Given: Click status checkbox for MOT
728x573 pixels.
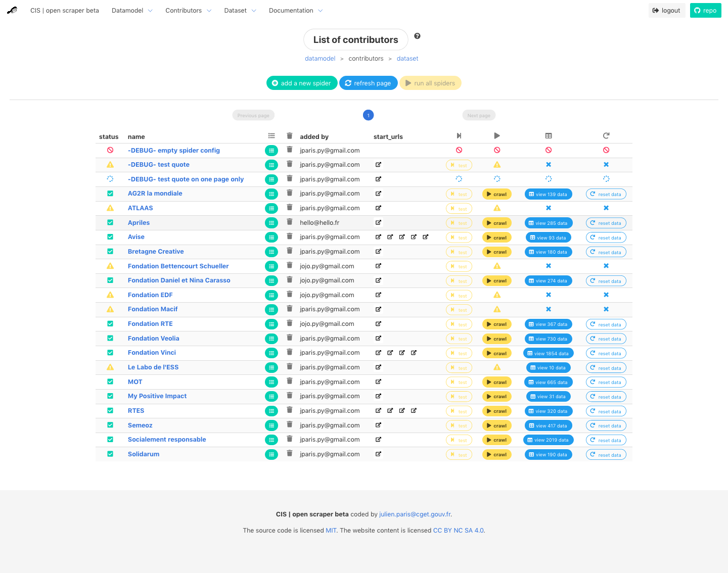Looking at the screenshot, I should click(110, 381).
